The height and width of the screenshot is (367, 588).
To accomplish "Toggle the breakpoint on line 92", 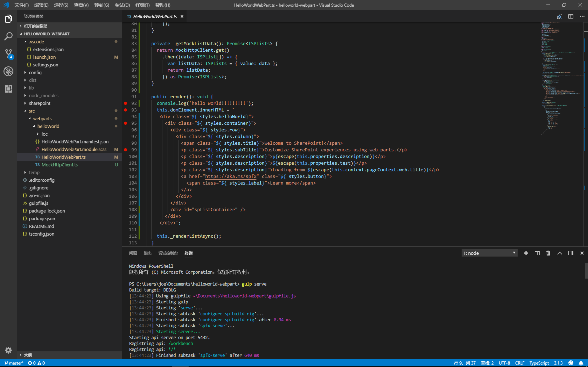I will tap(125, 103).
